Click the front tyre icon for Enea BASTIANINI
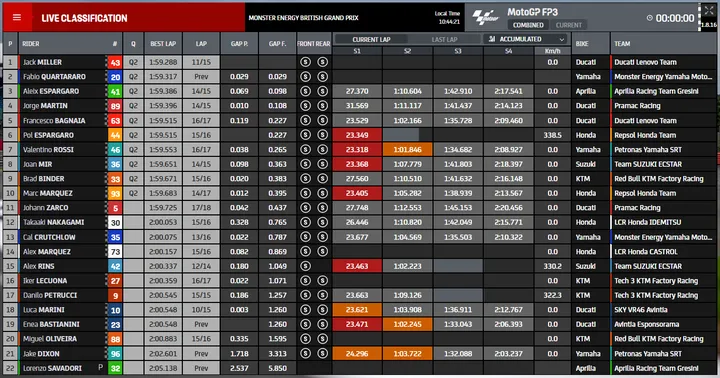Image resolution: width=720 pixels, height=378 pixels. click(305, 324)
